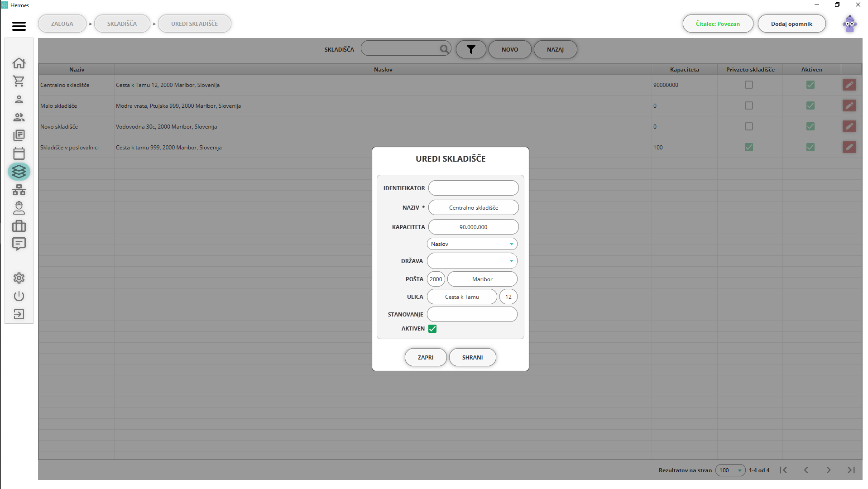Edit Skladišče v poslovalnici row pencil
868x489 pixels.
pyautogui.click(x=849, y=147)
